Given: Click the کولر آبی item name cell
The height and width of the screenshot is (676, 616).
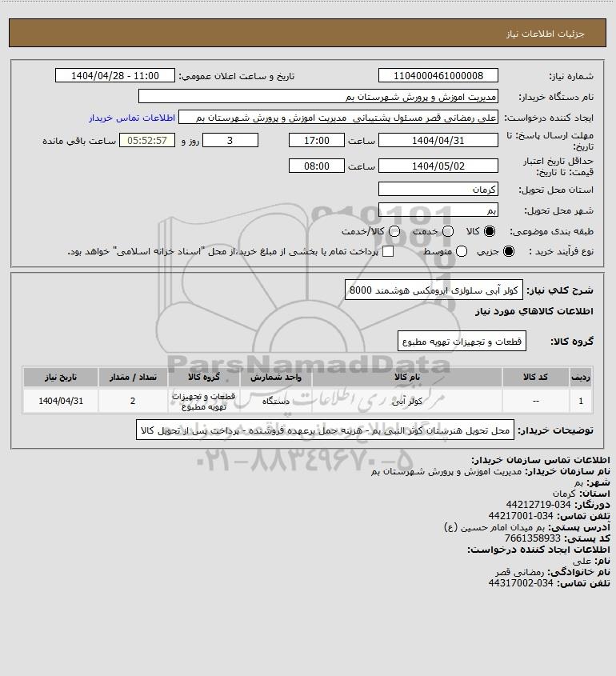Looking at the screenshot, I should coord(407,401).
